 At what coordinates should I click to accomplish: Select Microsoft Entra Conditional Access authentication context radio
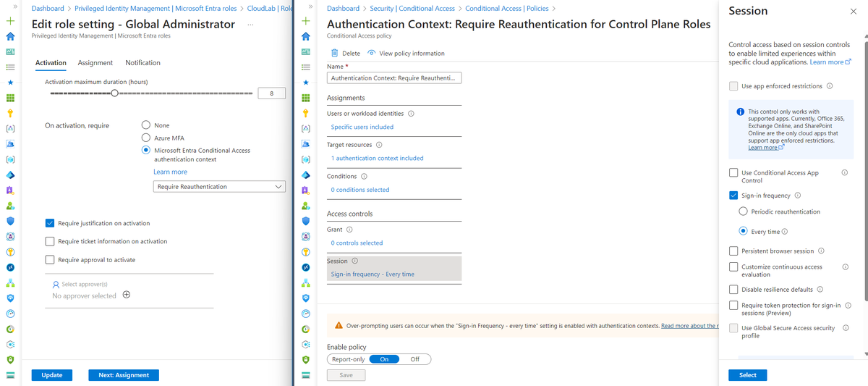[x=146, y=151]
